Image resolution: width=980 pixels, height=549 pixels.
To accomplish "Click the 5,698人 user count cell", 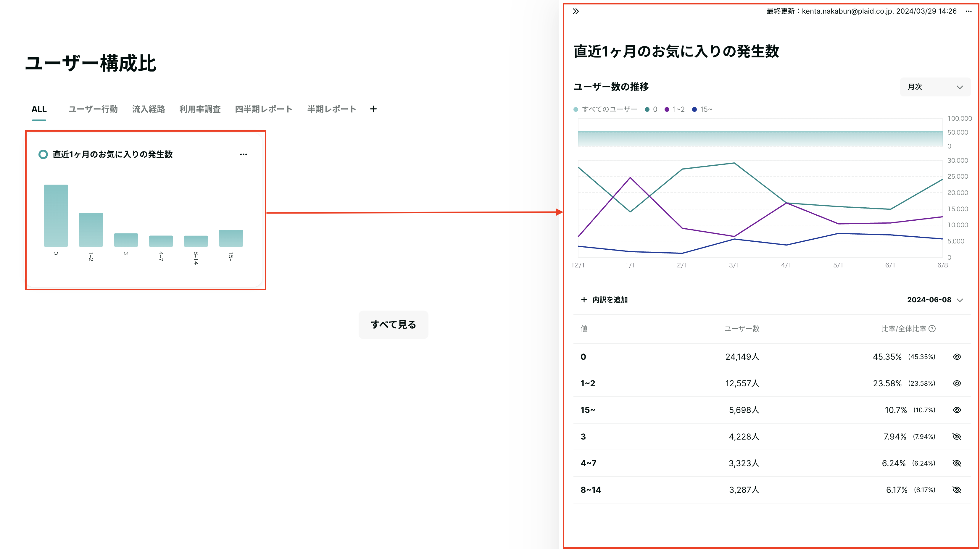I will click(744, 410).
